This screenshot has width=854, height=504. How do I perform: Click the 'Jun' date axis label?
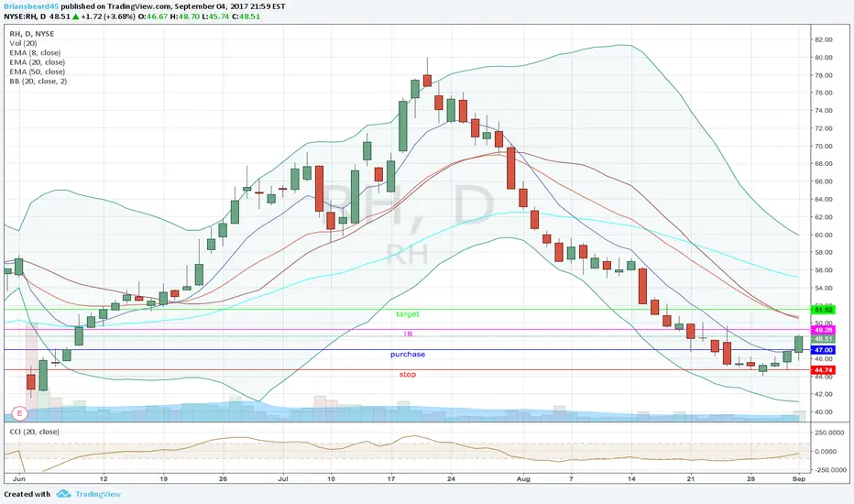point(18,479)
